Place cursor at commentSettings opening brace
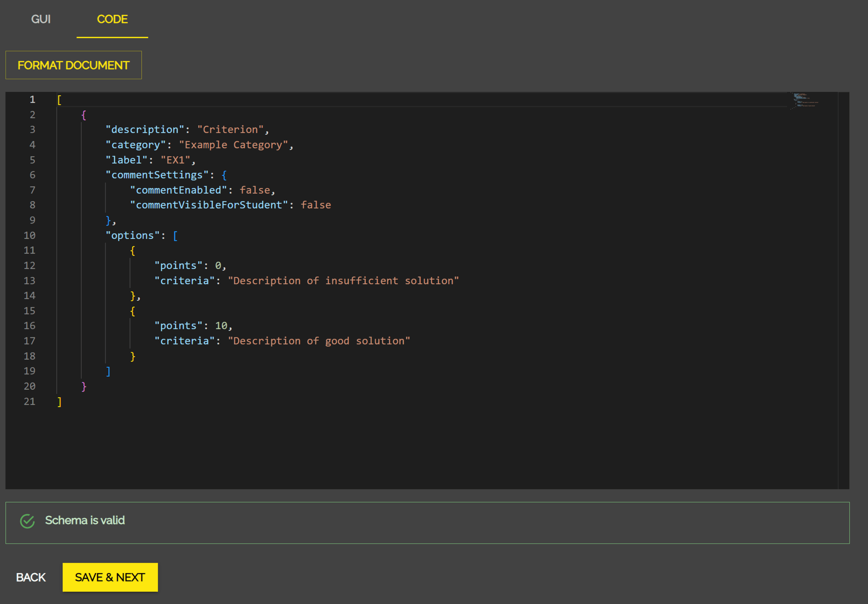 pos(224,175)
